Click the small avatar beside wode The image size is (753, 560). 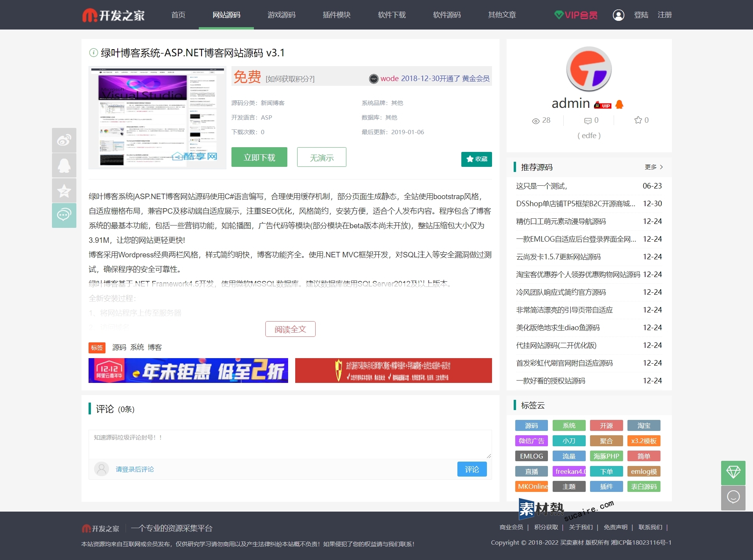point(374,79)
